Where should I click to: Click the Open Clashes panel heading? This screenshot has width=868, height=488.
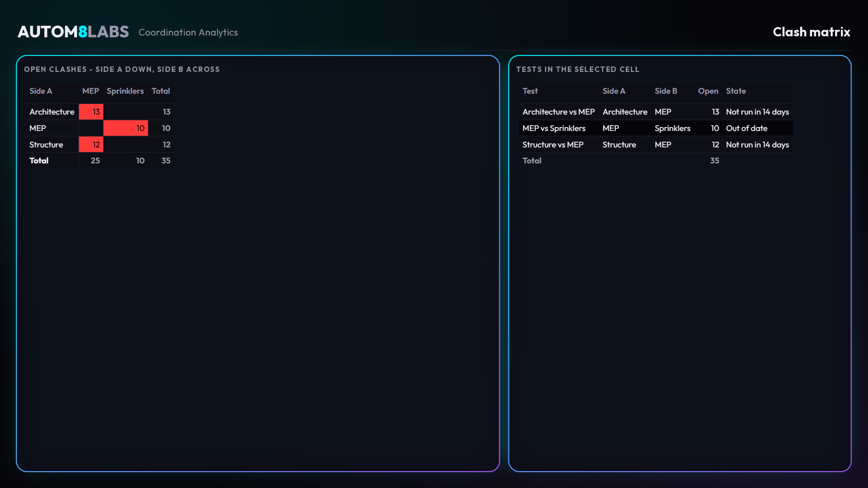pos(122,69)
